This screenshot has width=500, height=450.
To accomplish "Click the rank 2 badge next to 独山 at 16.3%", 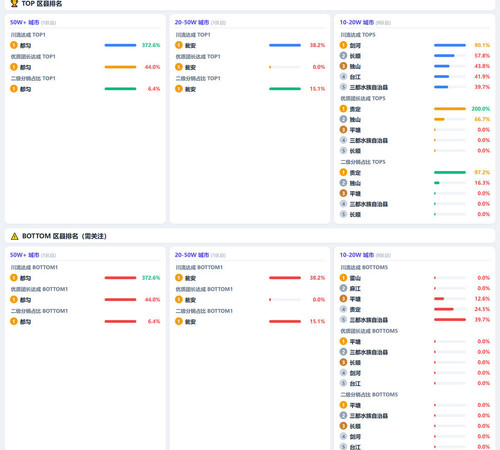I will click(343, 183).
